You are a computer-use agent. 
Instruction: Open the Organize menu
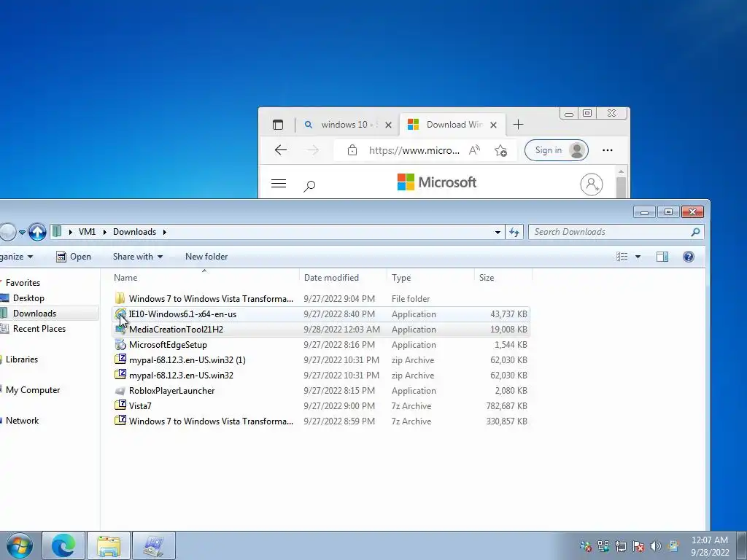pos(17,257)
